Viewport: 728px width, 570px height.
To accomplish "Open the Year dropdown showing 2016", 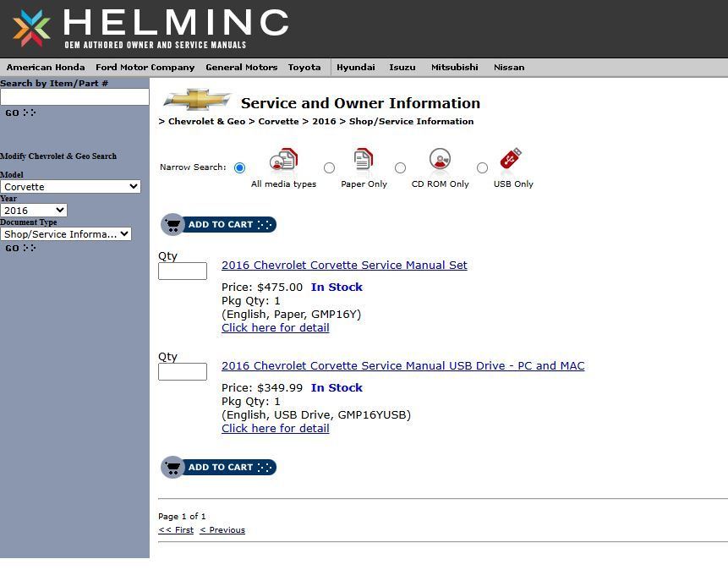I will 34,210.
